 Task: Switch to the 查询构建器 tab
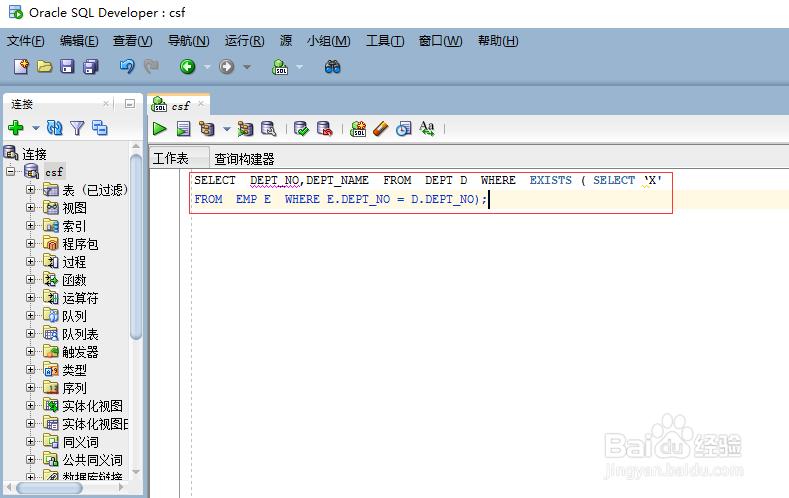click(x=245, y=159)
